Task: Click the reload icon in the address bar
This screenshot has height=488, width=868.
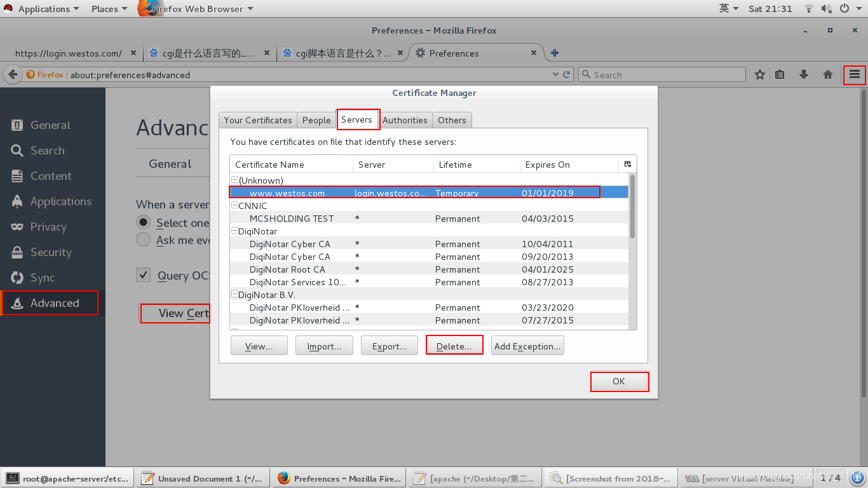Action: 567,74
